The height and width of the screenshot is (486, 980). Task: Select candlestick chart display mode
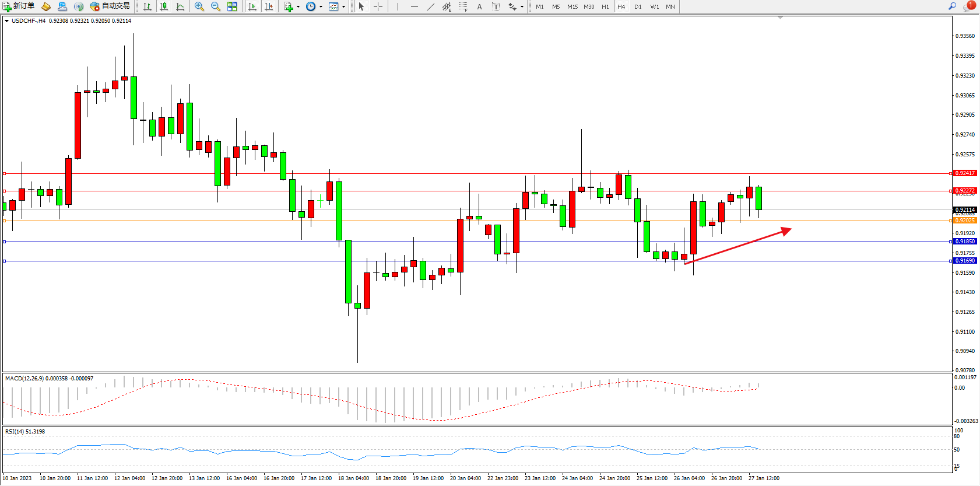164,6
